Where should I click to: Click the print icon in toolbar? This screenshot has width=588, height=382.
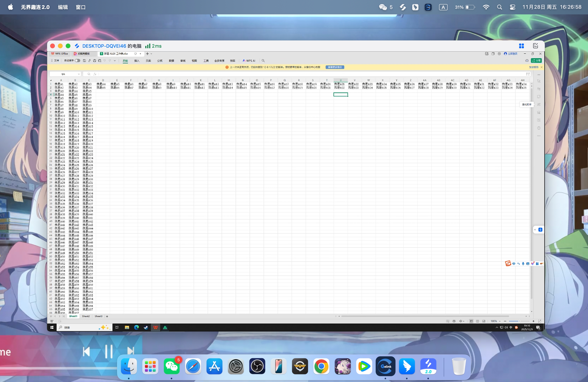point(94,60)
